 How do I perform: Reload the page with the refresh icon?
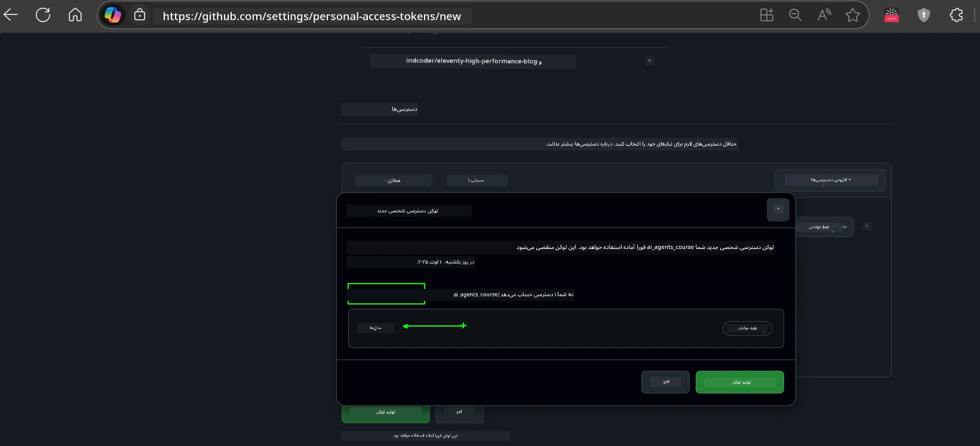tap(43, 15)
